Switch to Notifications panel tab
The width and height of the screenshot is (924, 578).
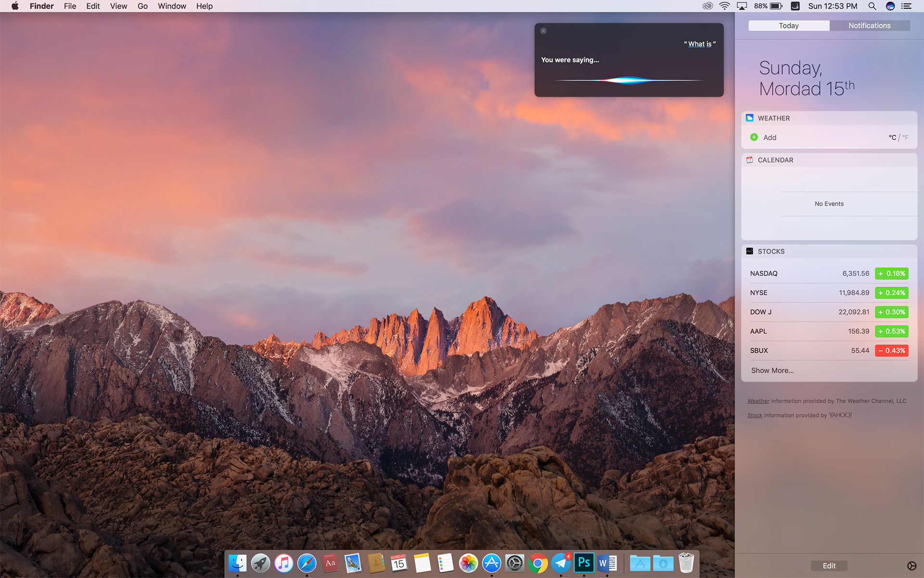point(870,26)
